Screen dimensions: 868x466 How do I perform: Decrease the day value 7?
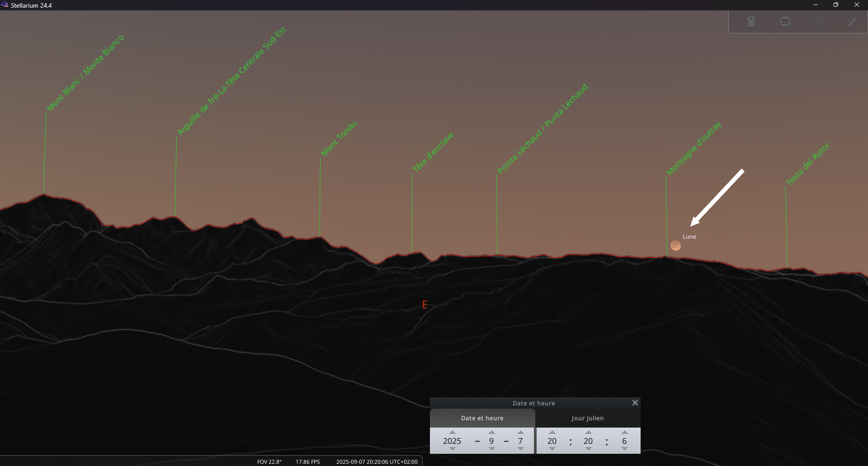(x=521, y=449)
